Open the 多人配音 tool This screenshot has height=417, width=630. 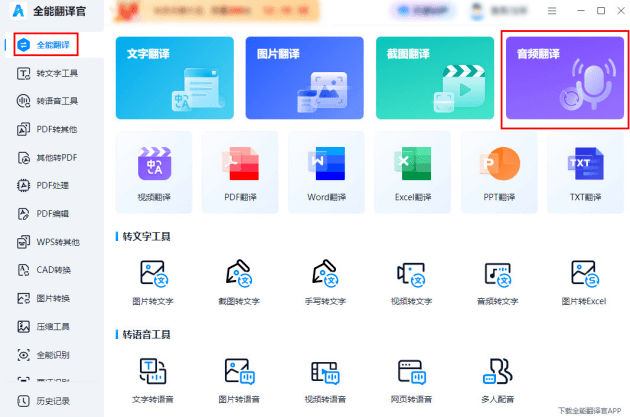point(497,381)
